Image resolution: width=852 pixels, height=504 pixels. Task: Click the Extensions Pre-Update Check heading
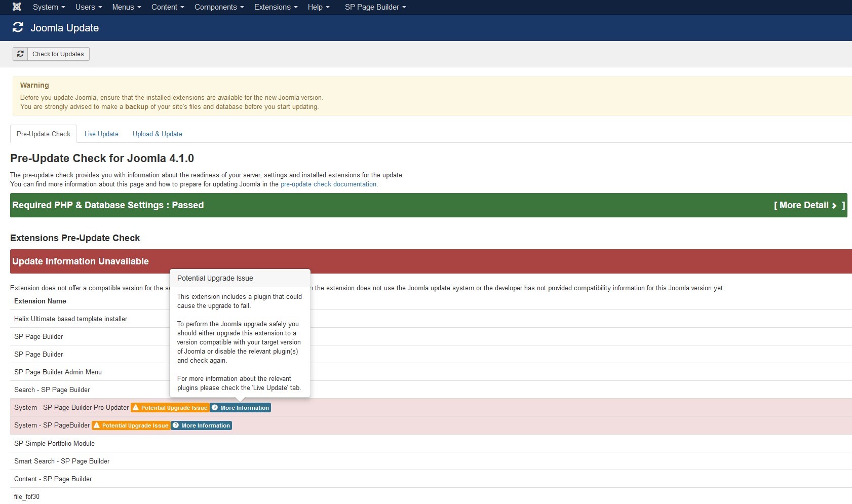point(75,238)
